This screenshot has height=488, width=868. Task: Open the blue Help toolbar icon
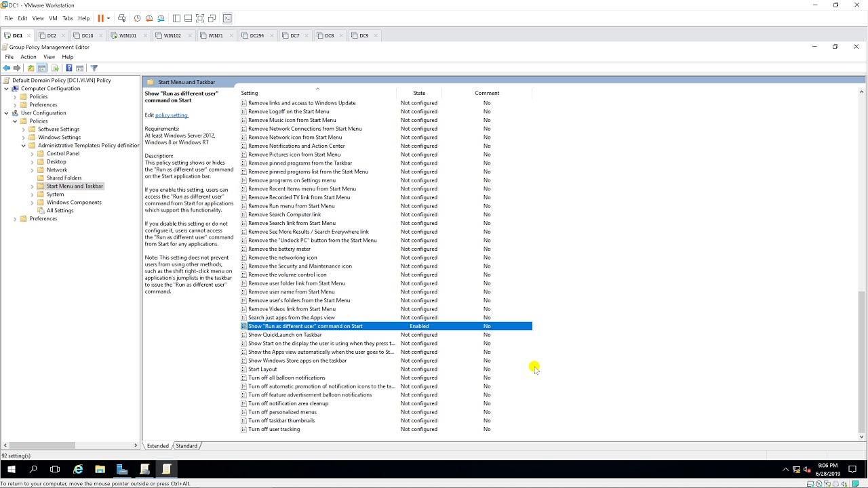tap(68, 68)
